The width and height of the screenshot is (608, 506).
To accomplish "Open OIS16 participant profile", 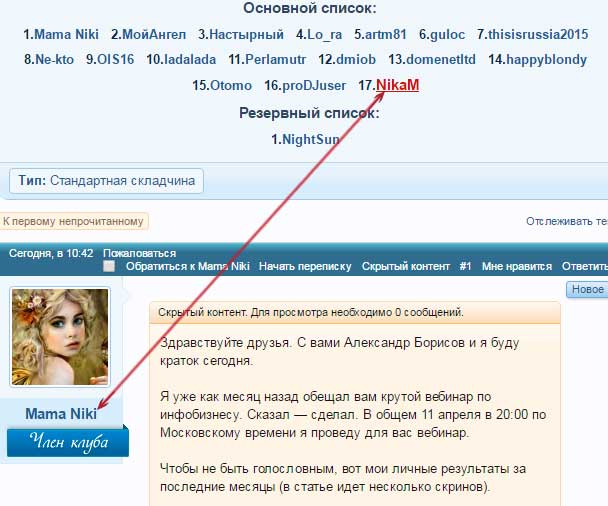I will tap(116, 59).
